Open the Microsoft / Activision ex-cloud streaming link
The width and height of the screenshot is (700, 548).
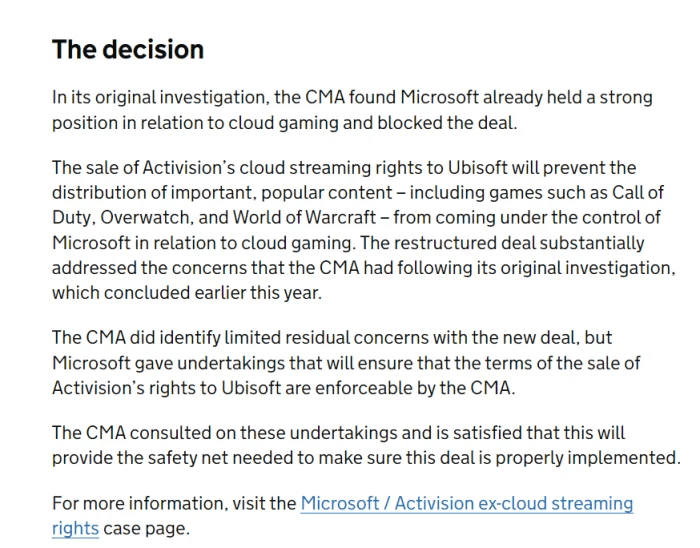pyautogui.click(x=466, y=504)
